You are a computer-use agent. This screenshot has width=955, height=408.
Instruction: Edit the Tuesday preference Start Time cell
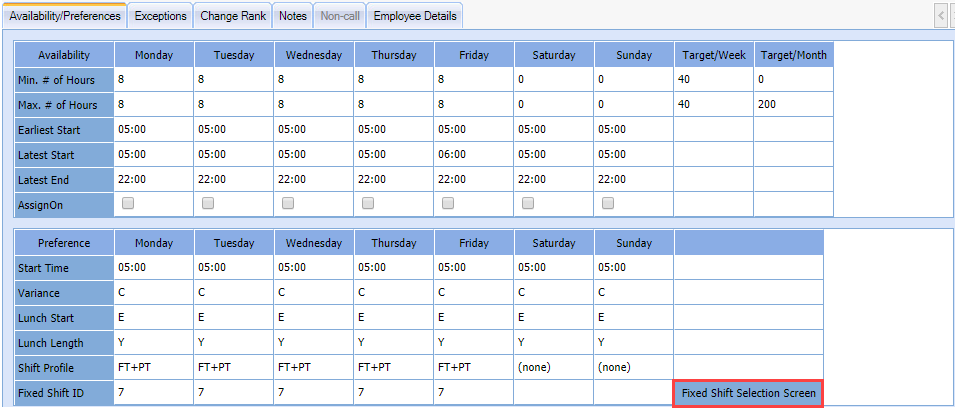point(234,267)
